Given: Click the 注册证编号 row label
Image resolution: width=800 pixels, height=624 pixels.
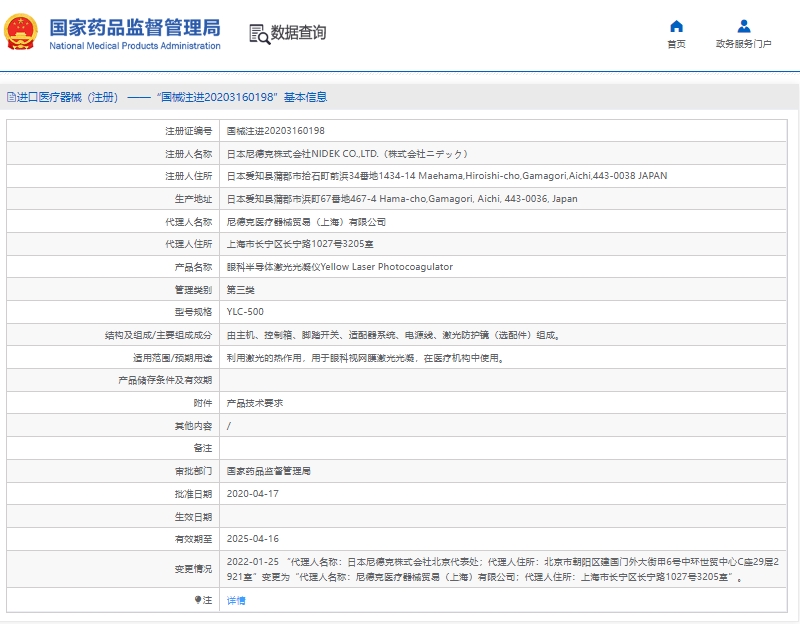Looking at the screenshot, I should pos(188,131).
